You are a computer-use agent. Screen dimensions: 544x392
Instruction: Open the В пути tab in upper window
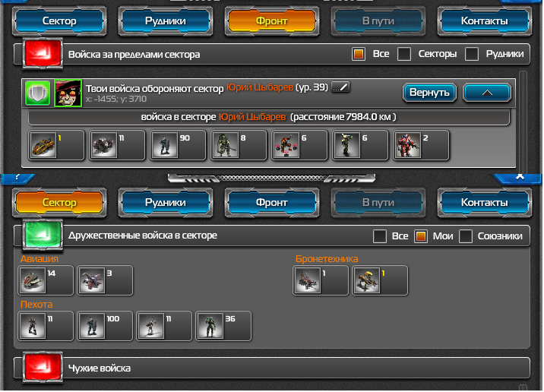(x=378, y=21)
